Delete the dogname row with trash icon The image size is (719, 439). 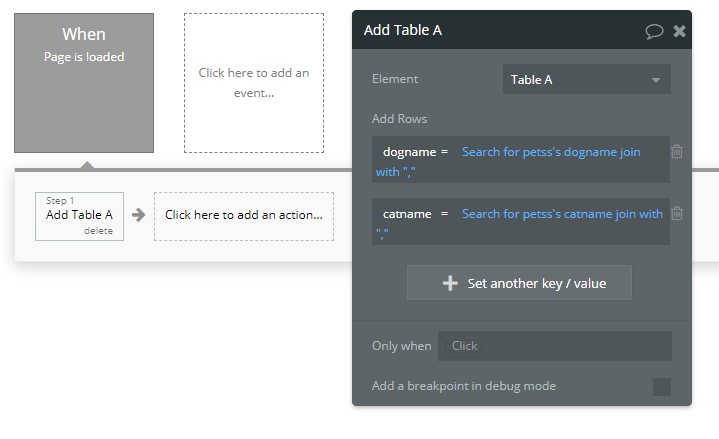pyautogui.click(x=677, y=151)
